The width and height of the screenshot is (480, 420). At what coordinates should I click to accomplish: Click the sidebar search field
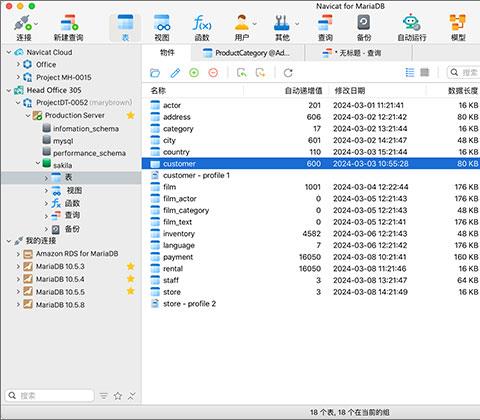point(50,396)
